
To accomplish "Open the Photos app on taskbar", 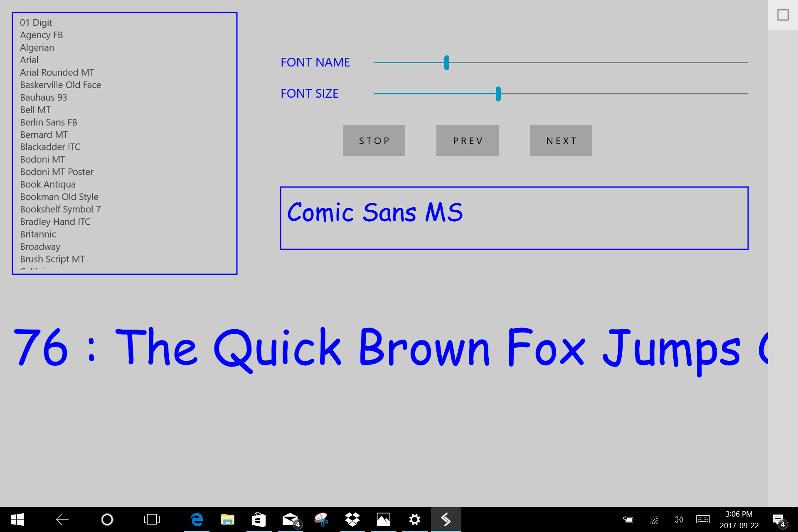I will coord(384,520).
